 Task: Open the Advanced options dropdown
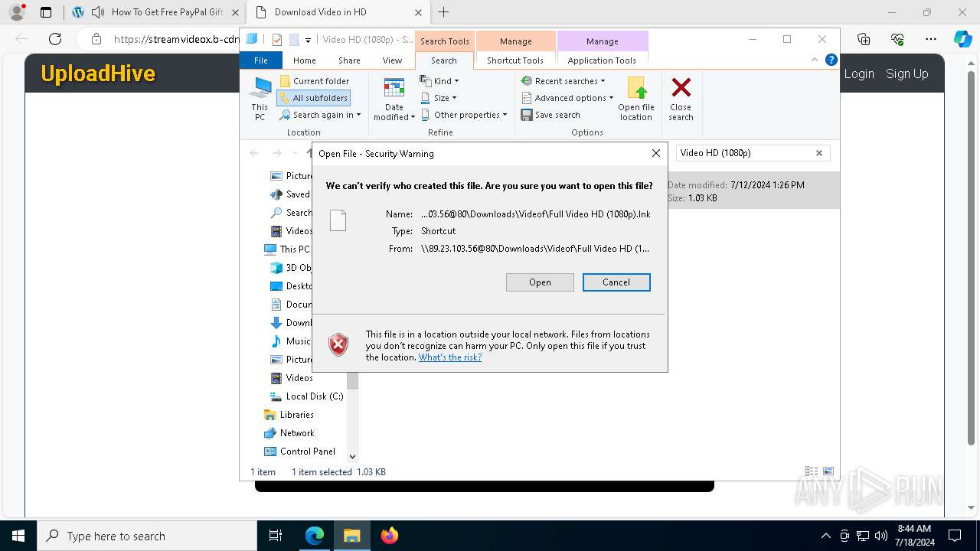[567, 98]
